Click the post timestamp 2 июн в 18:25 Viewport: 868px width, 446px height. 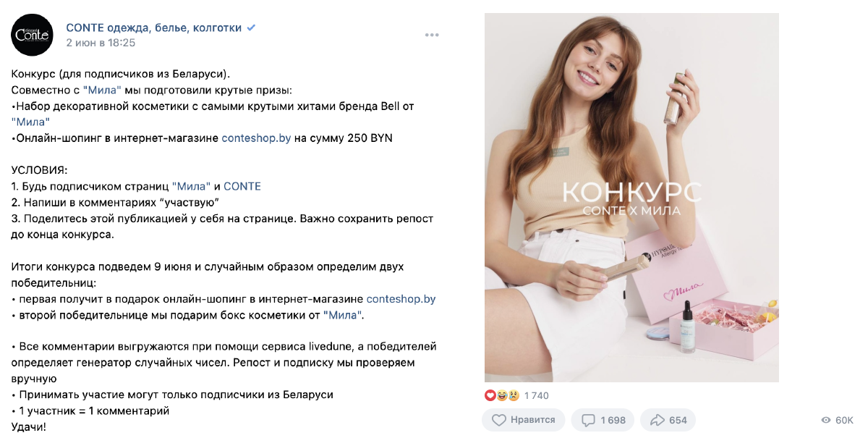101,43
